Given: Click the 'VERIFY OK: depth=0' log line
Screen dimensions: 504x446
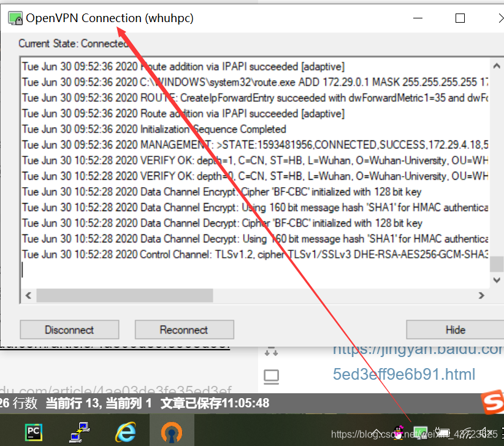Looking at the screenshot, I should [x=254, y=176].
